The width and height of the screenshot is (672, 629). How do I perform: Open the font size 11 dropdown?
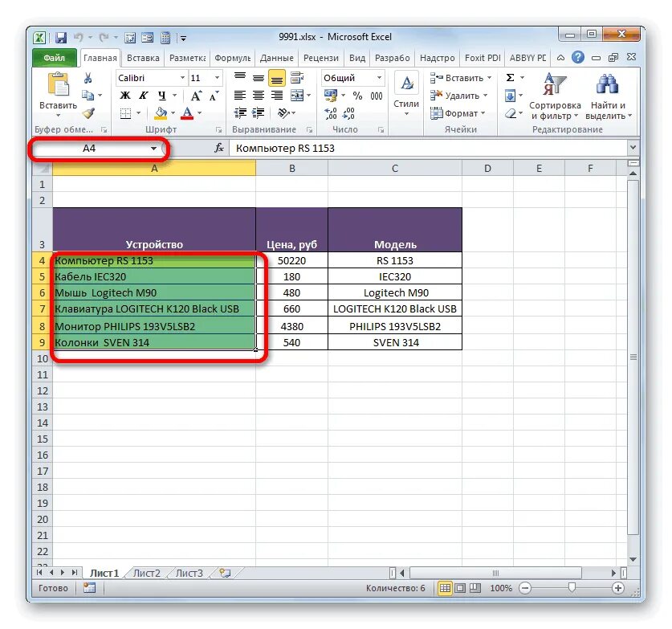tap(217, 78)
